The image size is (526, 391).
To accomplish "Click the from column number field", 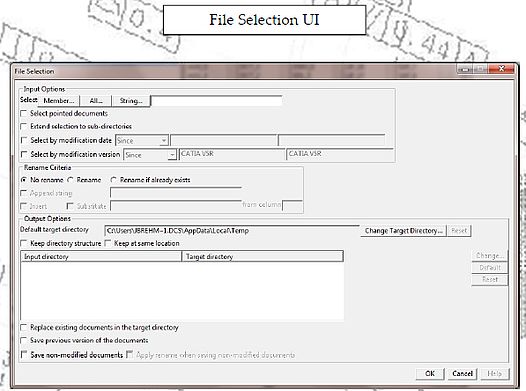I will (293, 205).
